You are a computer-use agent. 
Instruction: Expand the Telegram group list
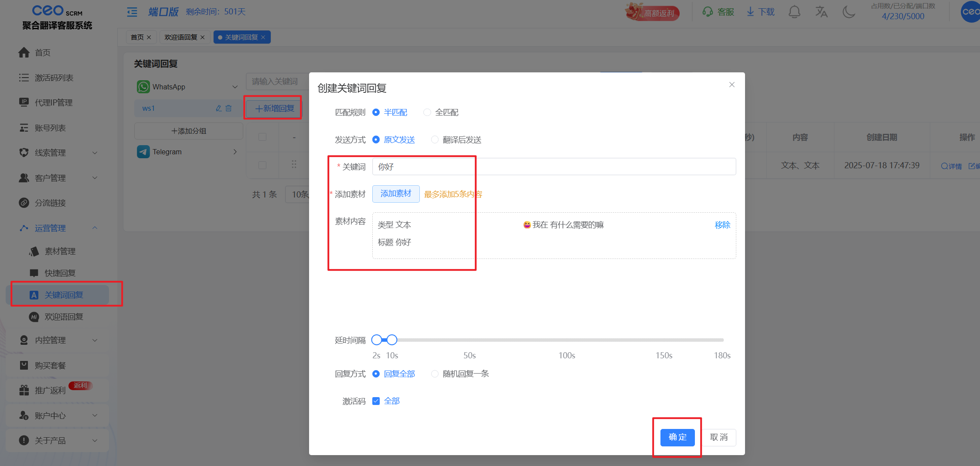click(x=235, y=152)
